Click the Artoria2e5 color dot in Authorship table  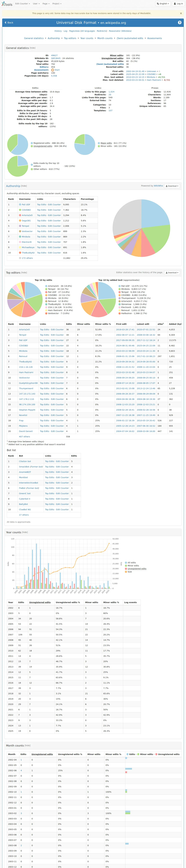tap(20, 215)
